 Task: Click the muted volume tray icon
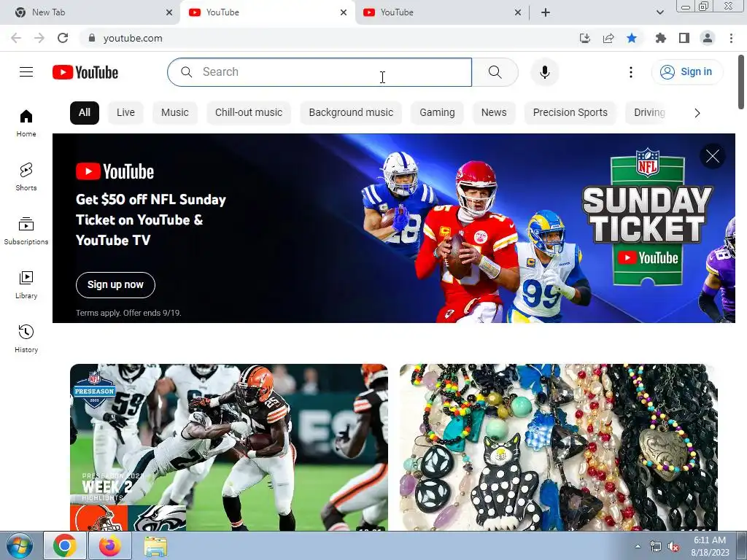[673, 547]
